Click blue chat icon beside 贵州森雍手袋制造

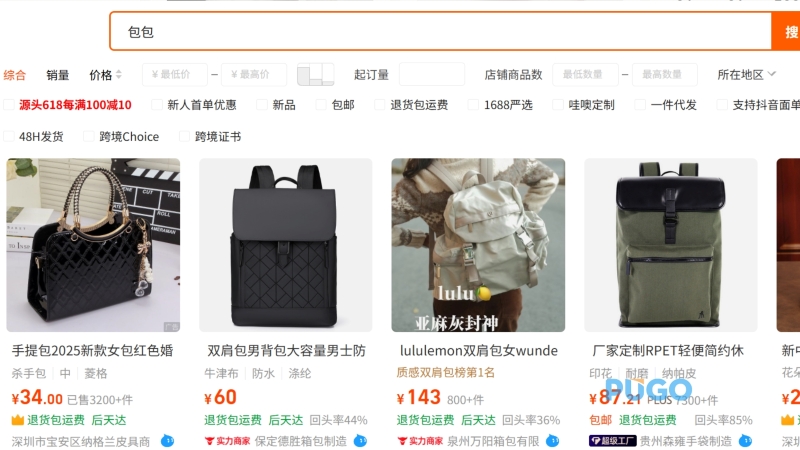745,440
